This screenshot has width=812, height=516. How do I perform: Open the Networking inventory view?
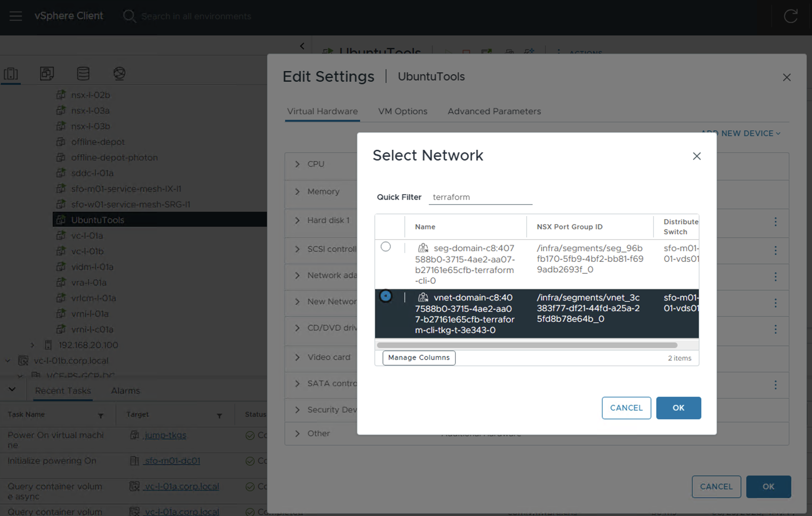[x=119, y=73]
